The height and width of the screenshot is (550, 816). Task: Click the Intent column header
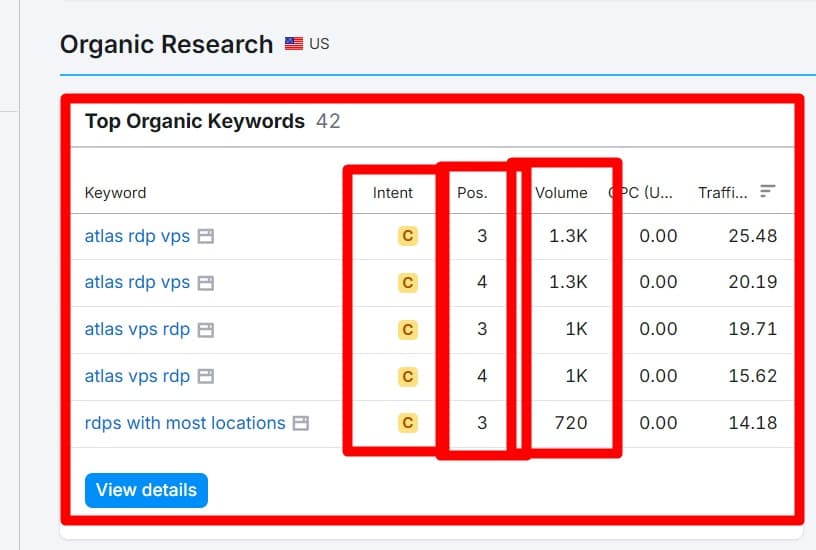[x=392, y=193]
